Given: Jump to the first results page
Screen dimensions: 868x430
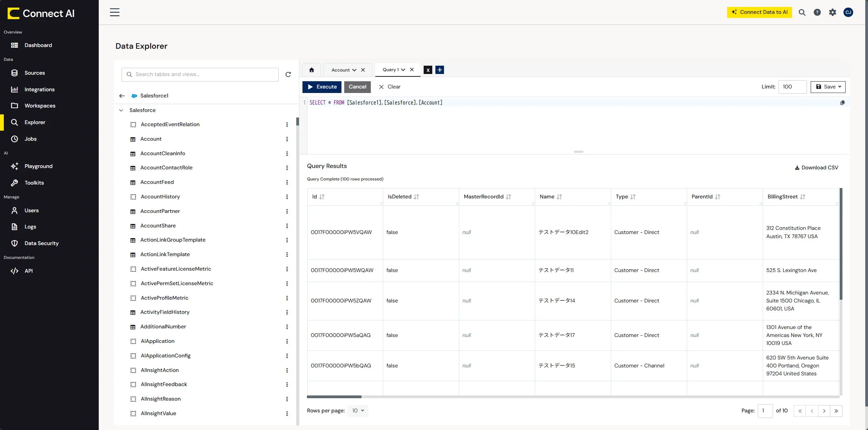Looking at the screenshot, I should pyautogui.click(x=800, y=411).
